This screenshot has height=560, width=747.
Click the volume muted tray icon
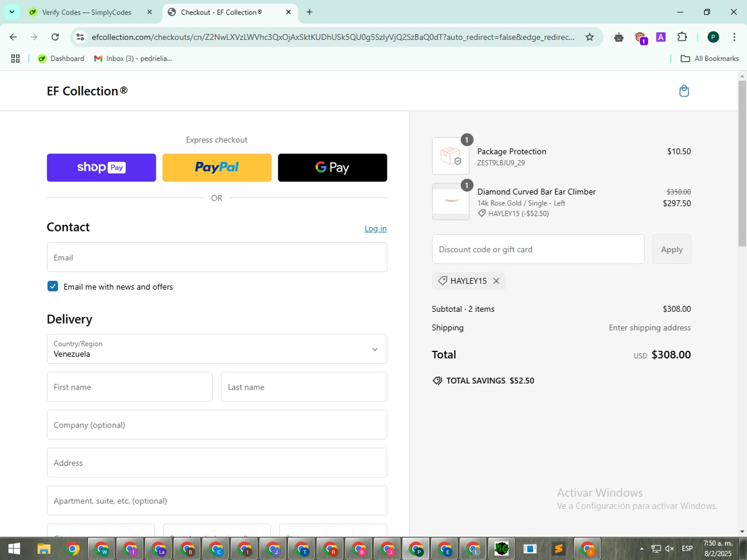click(x=670, y=549)
